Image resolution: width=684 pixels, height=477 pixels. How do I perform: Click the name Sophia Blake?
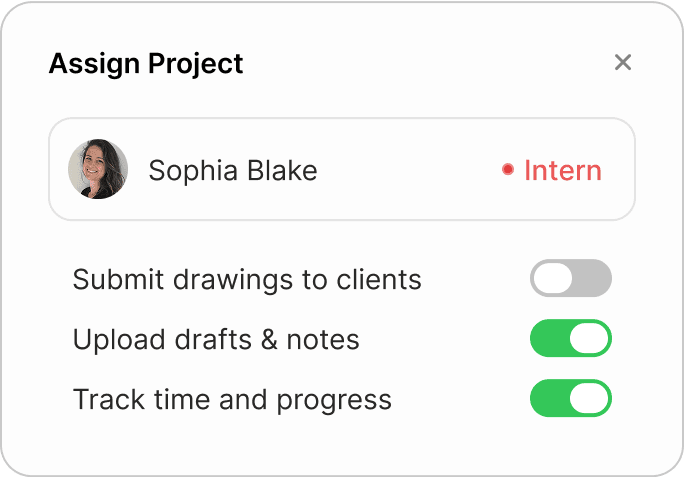(233, 171)
